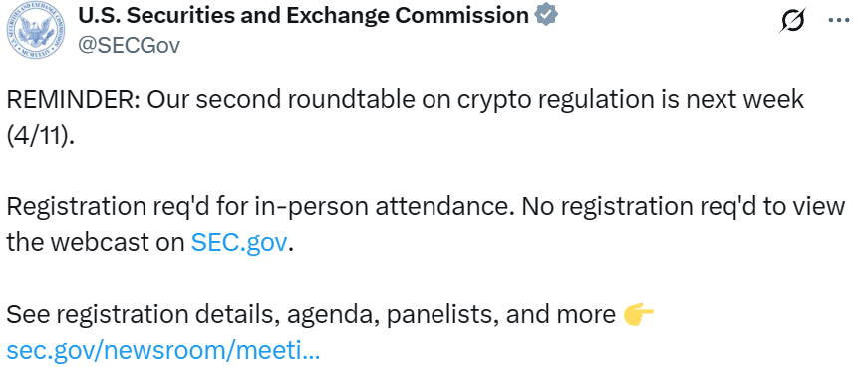Screen dimensions: 868x382
Task: Click the 'Registration req'd' sentence start
Action: [108, 207]
